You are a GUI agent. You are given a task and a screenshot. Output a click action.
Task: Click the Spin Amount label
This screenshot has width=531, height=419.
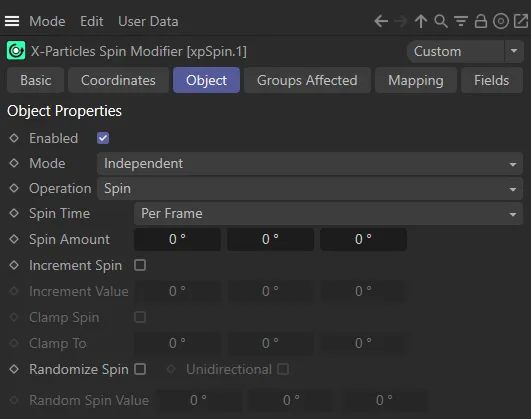(69, 239)
